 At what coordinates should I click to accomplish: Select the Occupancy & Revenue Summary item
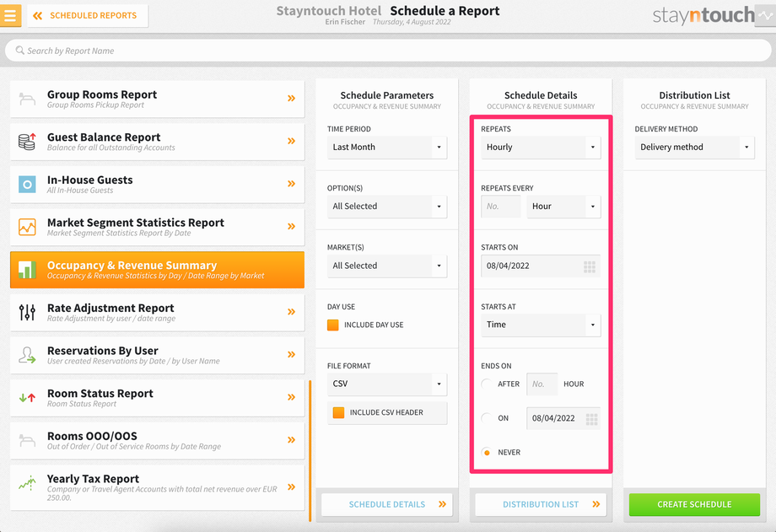click(x=158, y=270)
